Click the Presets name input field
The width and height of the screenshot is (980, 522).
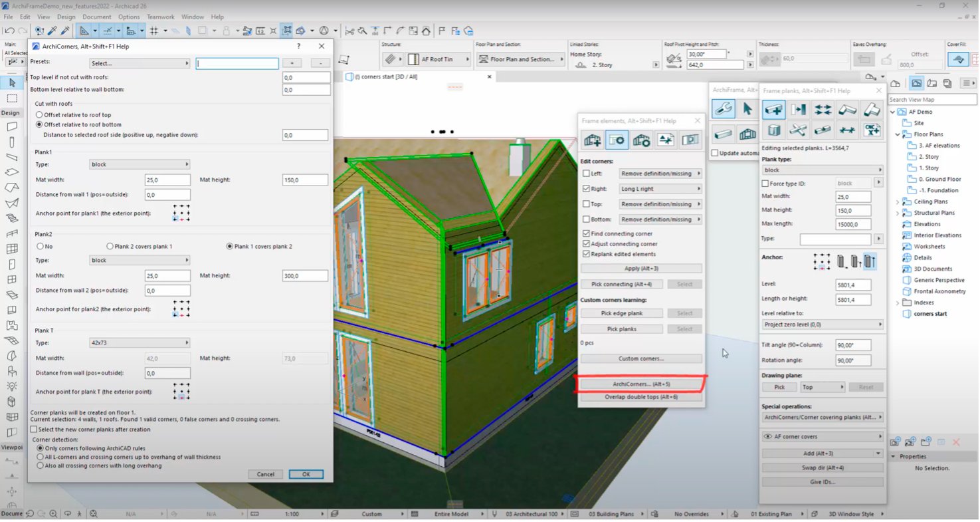(237, 63)
